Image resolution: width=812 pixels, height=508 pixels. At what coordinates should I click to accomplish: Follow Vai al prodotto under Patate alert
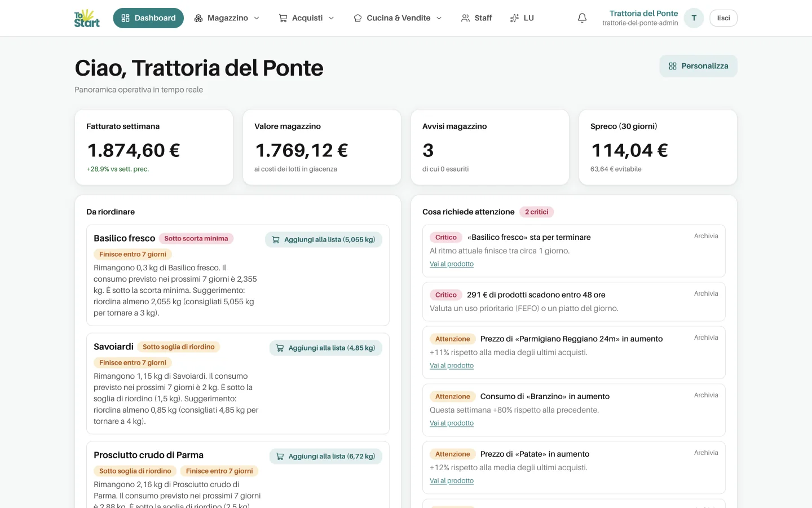point(452,481)
